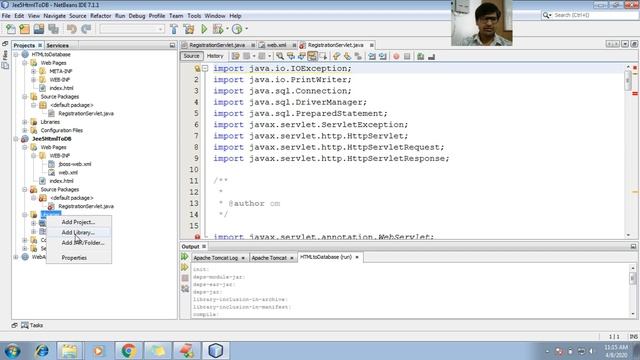Image resolution: width=640 pixels, height=360 pixels.
Task: Click the Next Bookmark icon in editor toolbar
Action: click(x=347, y=56)
